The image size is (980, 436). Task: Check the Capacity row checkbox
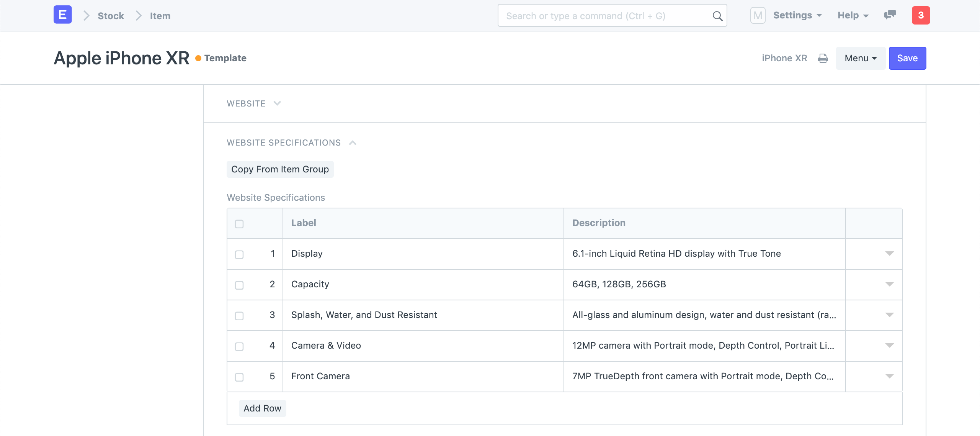coord(239,285)
